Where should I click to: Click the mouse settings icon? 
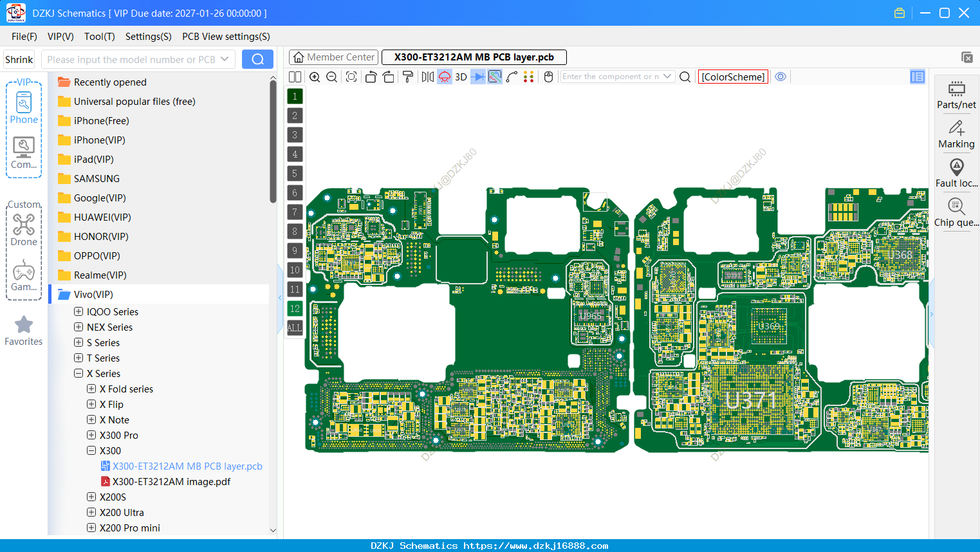tap(549, 77)
